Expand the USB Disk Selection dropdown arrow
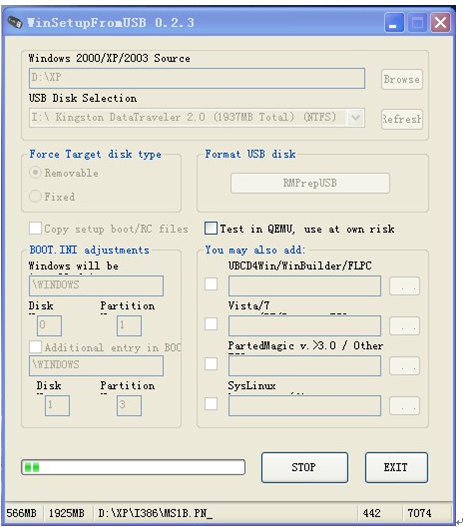The height and width of the screenshot is (527, 465). [355, 118]
